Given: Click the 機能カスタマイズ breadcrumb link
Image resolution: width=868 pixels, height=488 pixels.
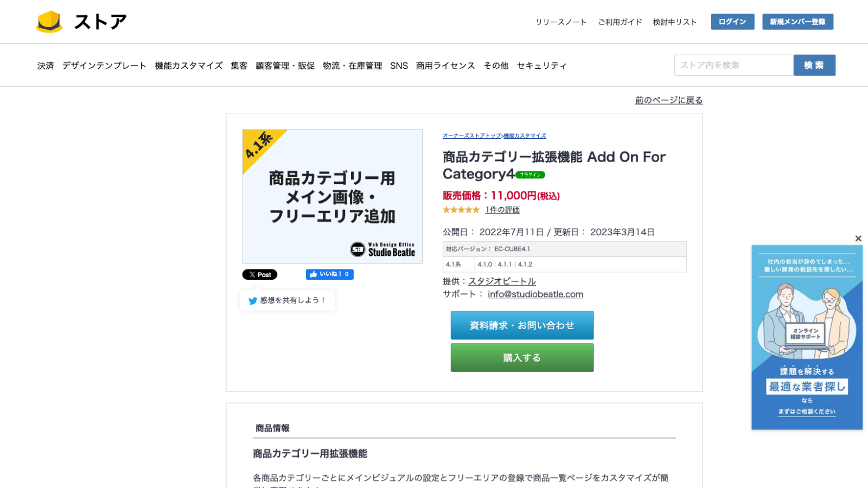Looking at the screenshot, I should [525, 136].
